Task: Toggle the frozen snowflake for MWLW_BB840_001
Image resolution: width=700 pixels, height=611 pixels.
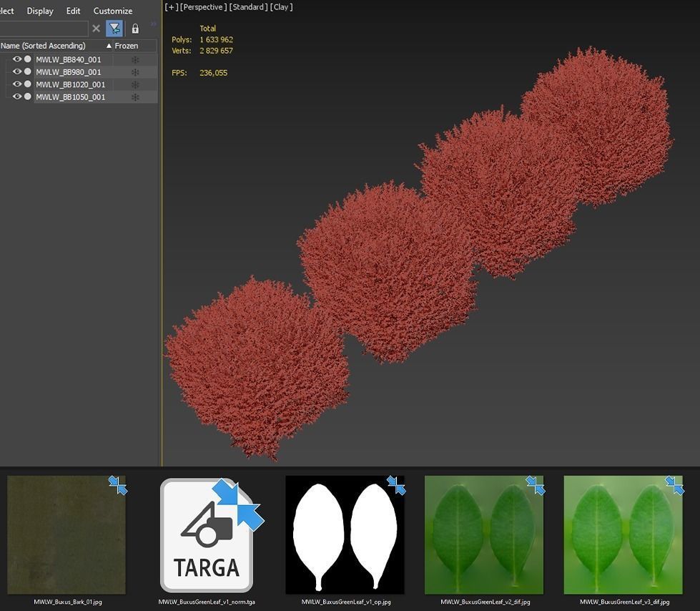Action: click(x=135, y=60)
